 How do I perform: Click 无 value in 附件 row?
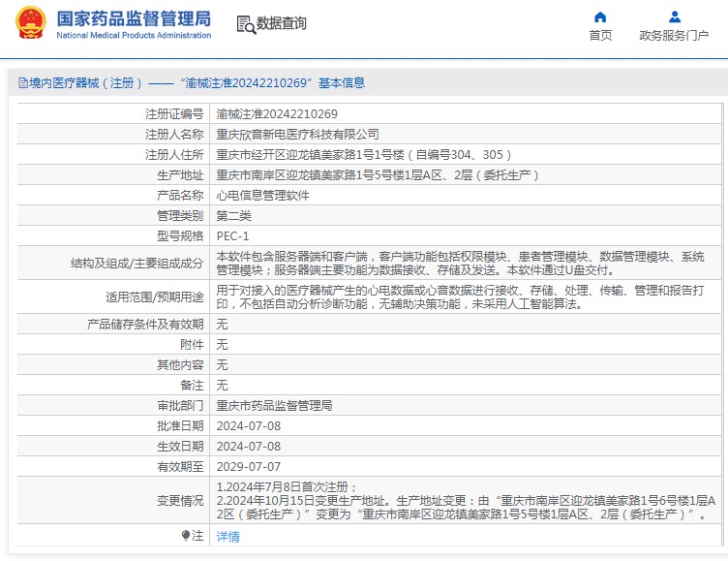tap(222, 344)
